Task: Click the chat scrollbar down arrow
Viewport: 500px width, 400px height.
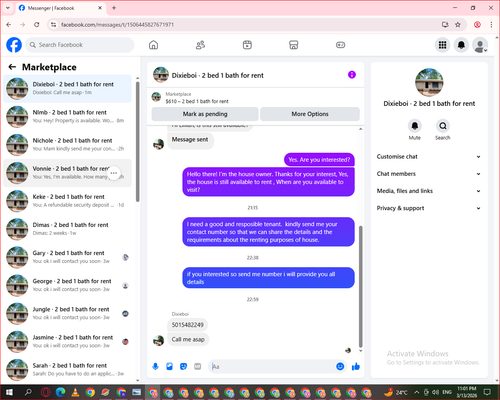Action: [360, 351]
